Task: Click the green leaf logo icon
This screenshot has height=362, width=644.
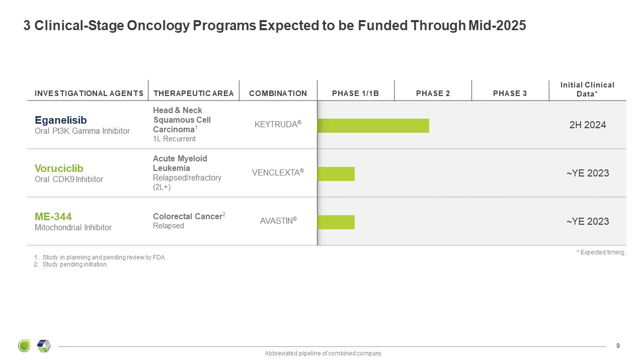Action: 24,346
